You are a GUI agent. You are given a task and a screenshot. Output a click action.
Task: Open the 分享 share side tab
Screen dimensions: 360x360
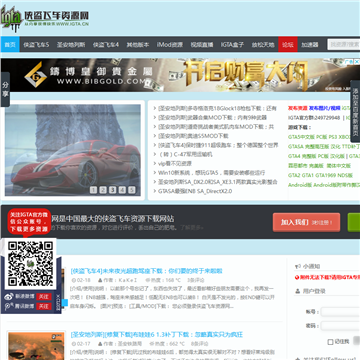(x=5, y=89)
